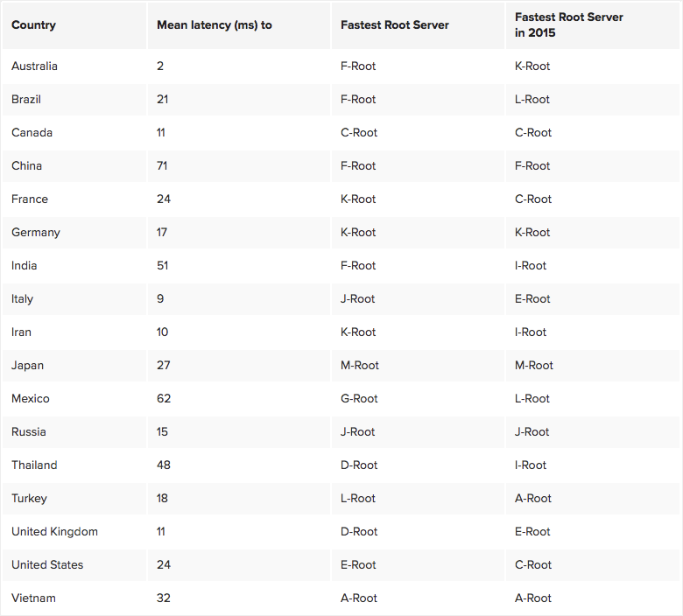Select the France country cell
Image resolution: width=683 pixels, height=616 pixels.
30,199
